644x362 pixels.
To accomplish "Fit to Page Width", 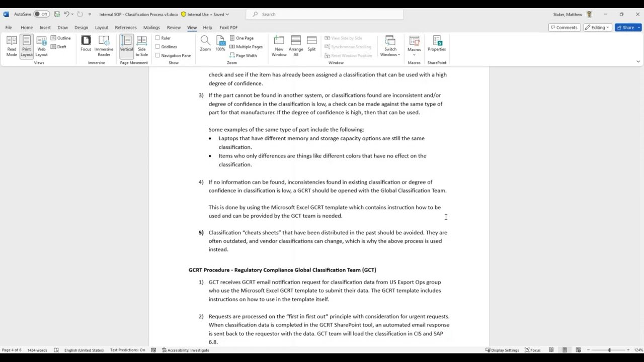I will pyautogui.click(x=243, y=55).
